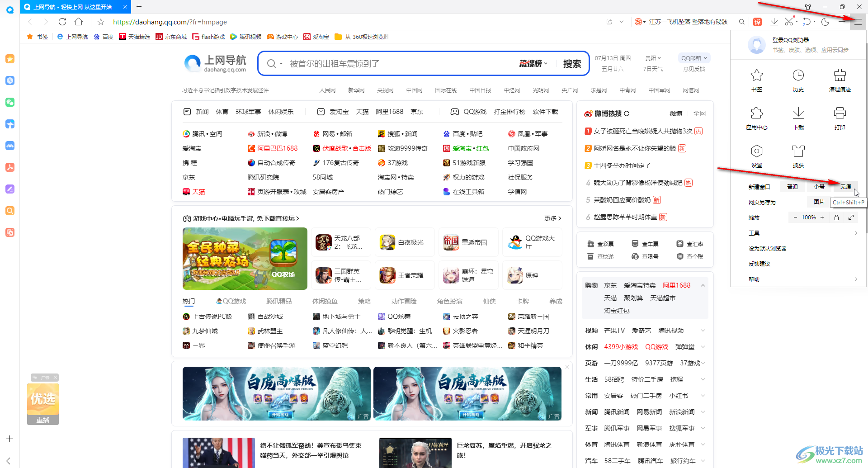Expand the 视频 category chevron

tap(703, 331)
